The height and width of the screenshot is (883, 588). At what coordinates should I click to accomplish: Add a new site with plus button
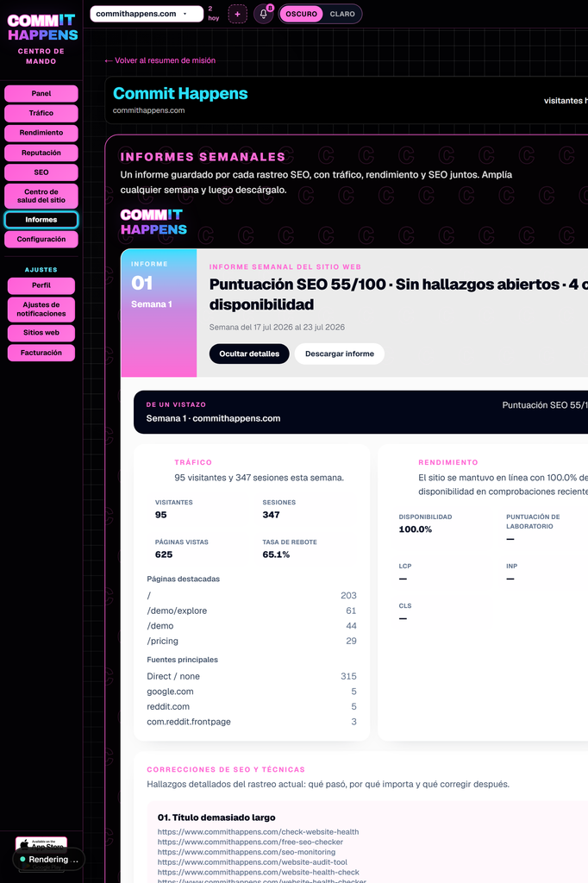[238, 14]
